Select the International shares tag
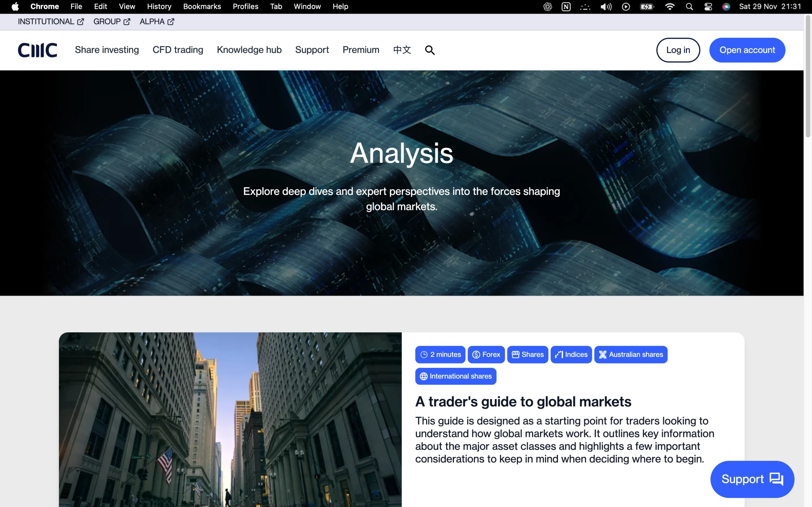The image size is (812, 507). click(x=455, y=376)
